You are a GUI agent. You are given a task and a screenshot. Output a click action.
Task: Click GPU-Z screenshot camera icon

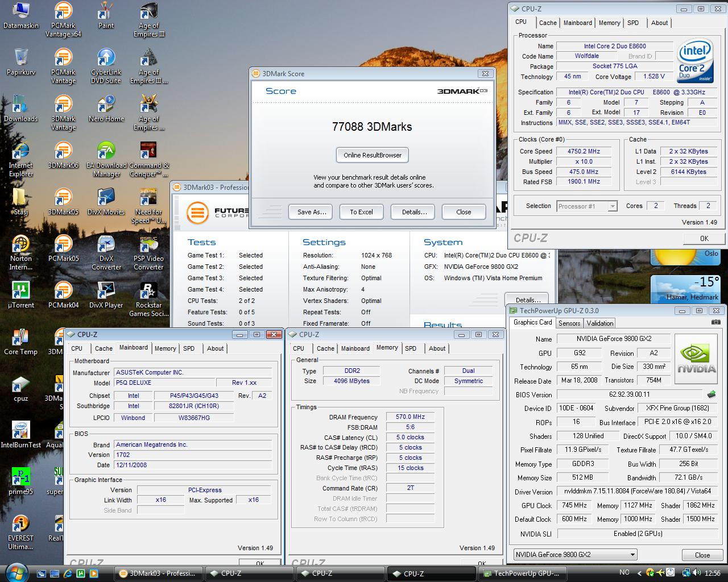(x=715, y=322)
